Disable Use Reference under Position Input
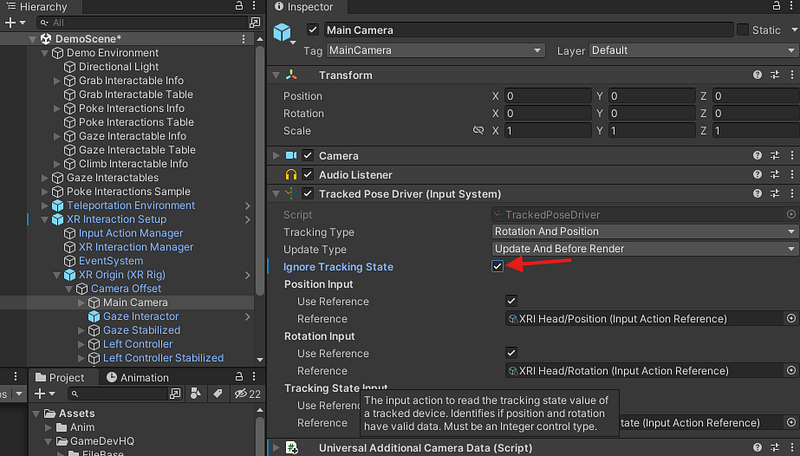The height and width of the screenshot is (456, 800). tap(511, 301)
